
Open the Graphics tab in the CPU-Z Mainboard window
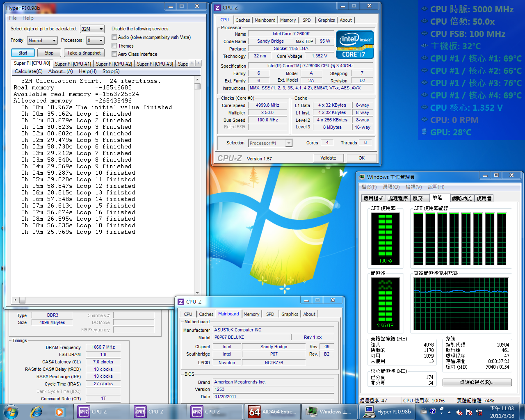(x=290, y=314)
